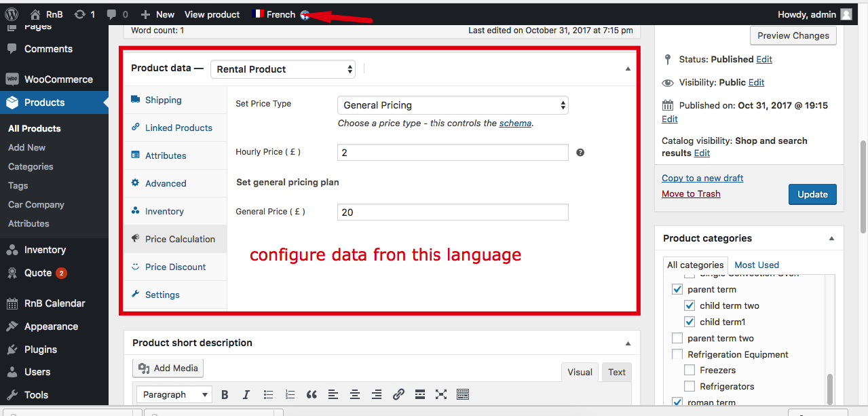Click the Italic formatting icon
This screenshot has height=416, width=868.
coord(246,394)
